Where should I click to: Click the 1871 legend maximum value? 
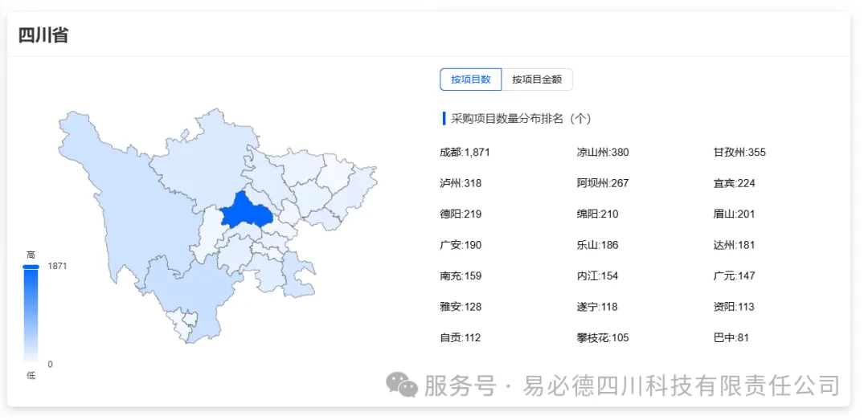[58, 266]
